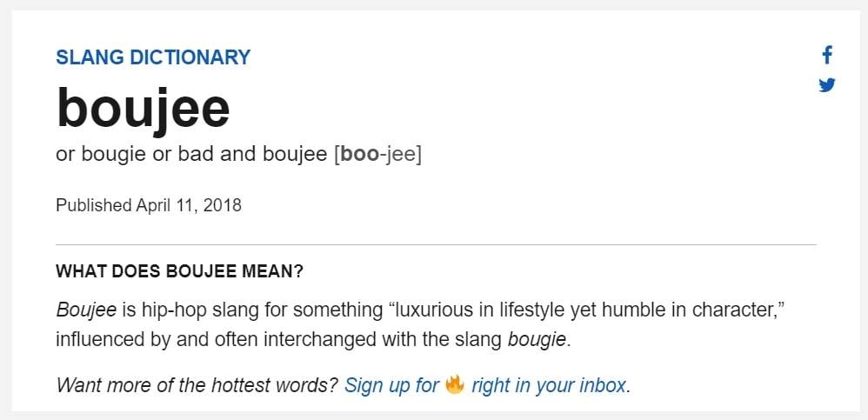
Task: Click the fire emoji in the sign-up link
Action: tap(455, 384)
